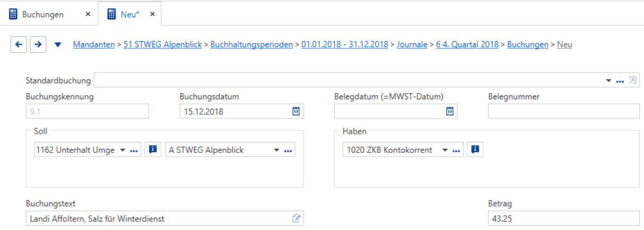Viewport: 644px width, 230px height.
Task: Switch to the Neu* tab
Action: [x=130, y=15]
